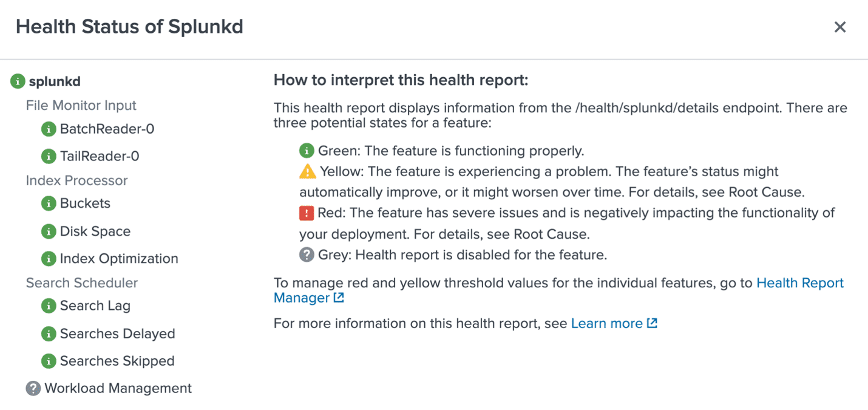Click the Searches Skipped status icon

[49, 361]
